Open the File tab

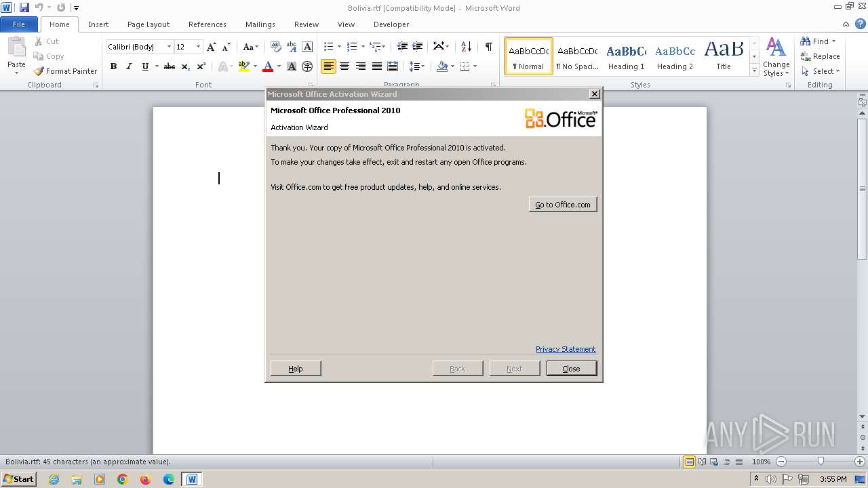[x=19, y=24]
